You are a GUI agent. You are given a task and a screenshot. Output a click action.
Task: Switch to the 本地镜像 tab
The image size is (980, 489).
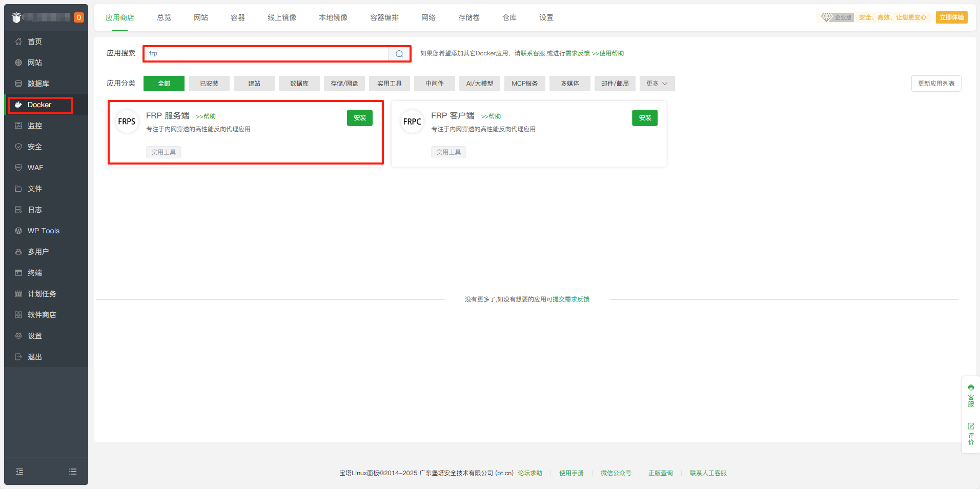coord(333,17)
